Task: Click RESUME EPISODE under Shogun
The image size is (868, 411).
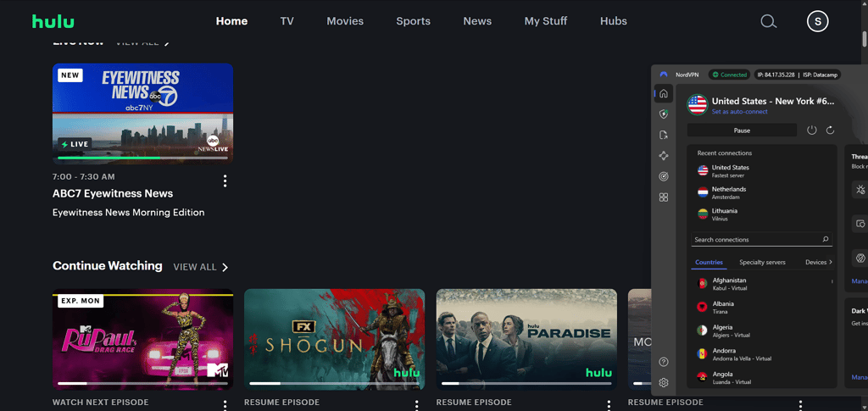Action: tap(281, 403)
